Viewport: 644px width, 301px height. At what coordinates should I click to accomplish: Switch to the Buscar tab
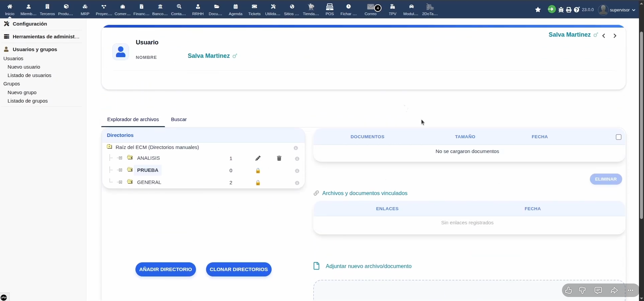click(x=179, y=119)
